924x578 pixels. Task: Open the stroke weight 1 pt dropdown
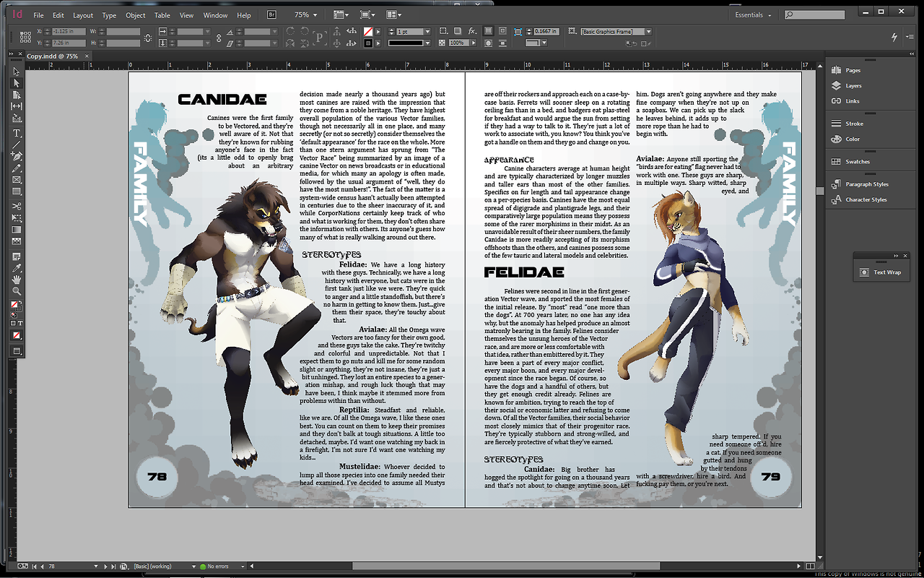click(427, 32)
